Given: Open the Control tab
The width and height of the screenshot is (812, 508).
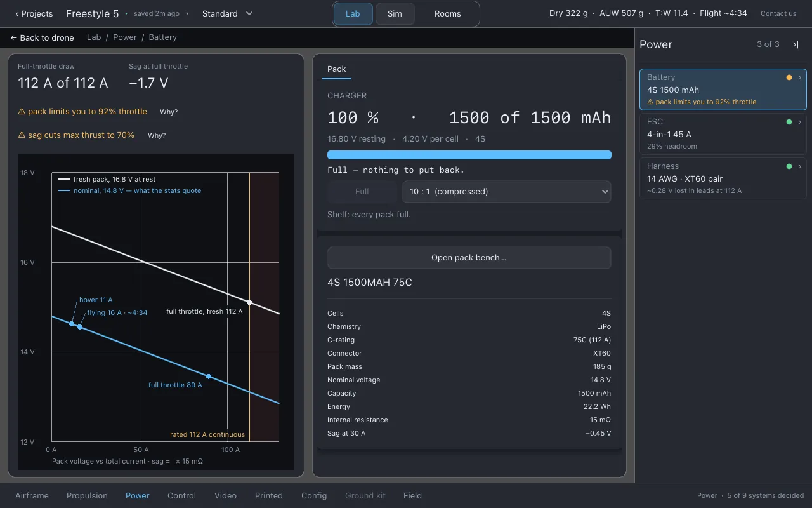Looking at the screenshot, I should point(181,496).
